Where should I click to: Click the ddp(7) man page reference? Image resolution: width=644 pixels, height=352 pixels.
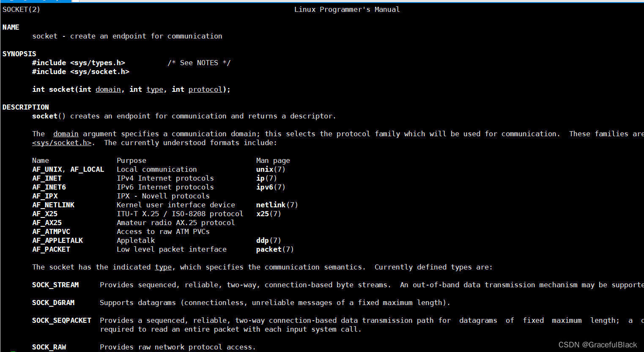(269, 240)
